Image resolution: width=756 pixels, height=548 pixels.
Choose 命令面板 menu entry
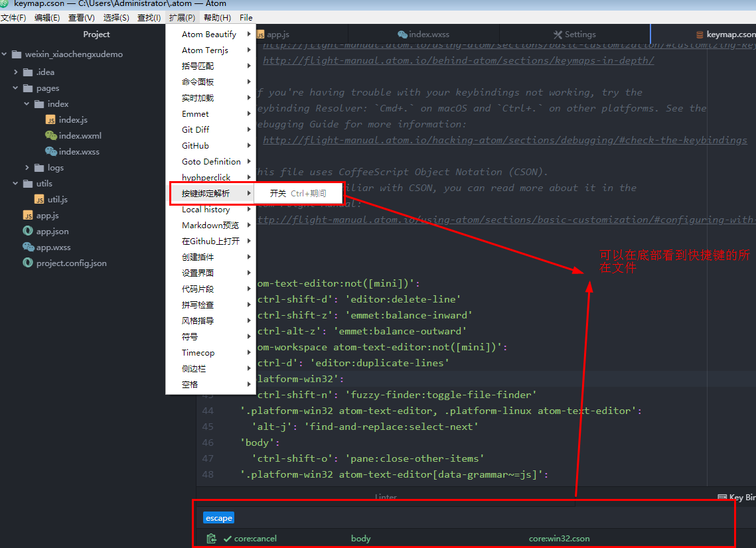pyautogui.click(x=210, y=82)
